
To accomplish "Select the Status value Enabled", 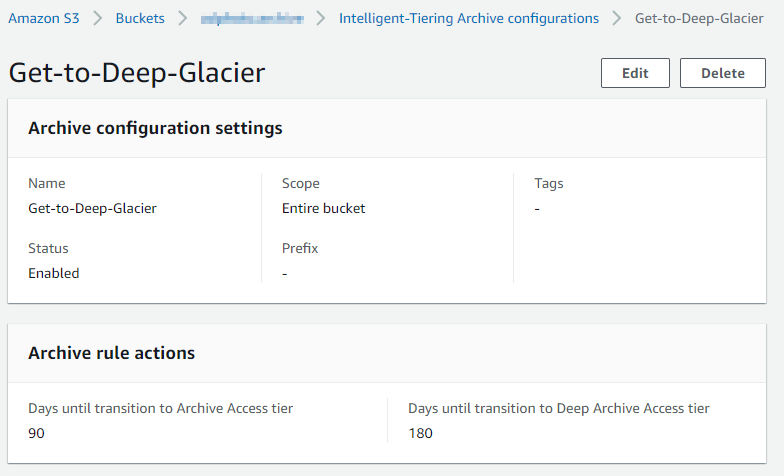I will (x=54, y=273).
